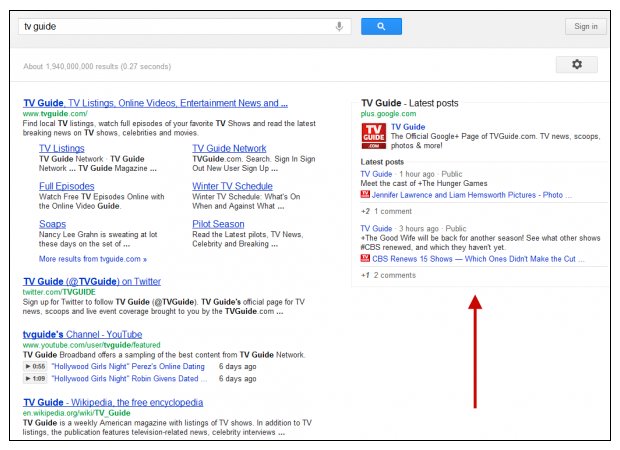620x450 pixels.
Task: Click icon beside CBS Renews 15 Shows link
Action: pyautogui.click(x=365, y=258)
